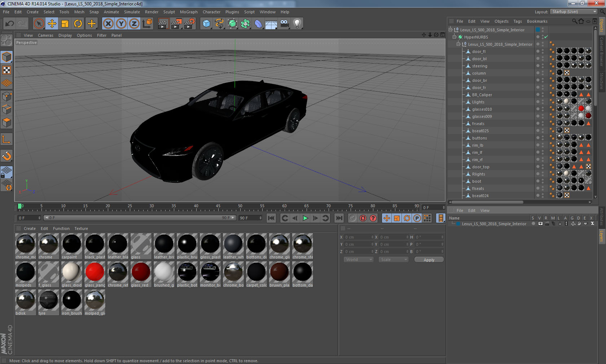606x364 pixels.
Task: Switch to Model mode cube icon
Action: pyautogui.click(x=6, y=57)
